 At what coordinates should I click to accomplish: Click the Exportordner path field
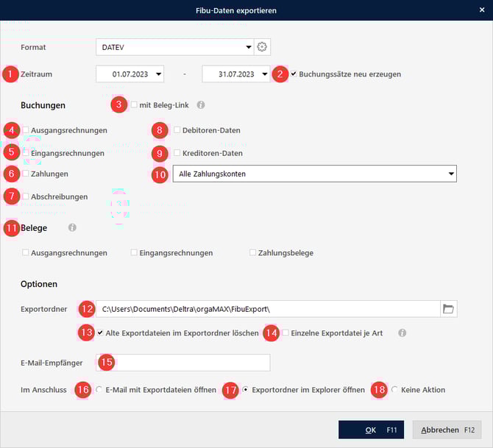coord(268,309)
